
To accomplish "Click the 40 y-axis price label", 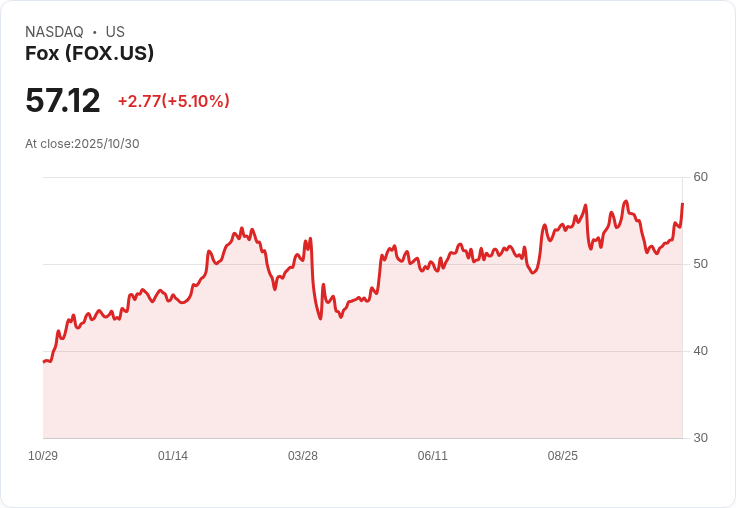I will click(x=700, y=351).
